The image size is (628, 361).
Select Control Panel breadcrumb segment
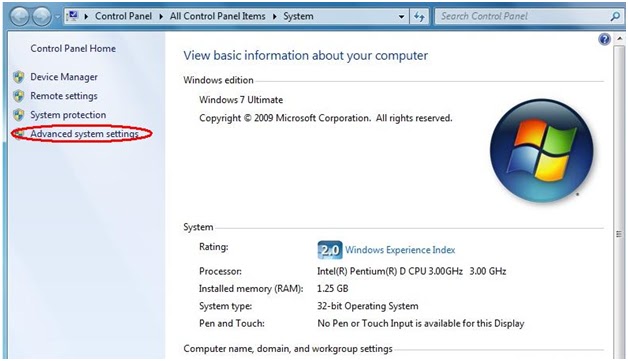[x=123, y=16]
